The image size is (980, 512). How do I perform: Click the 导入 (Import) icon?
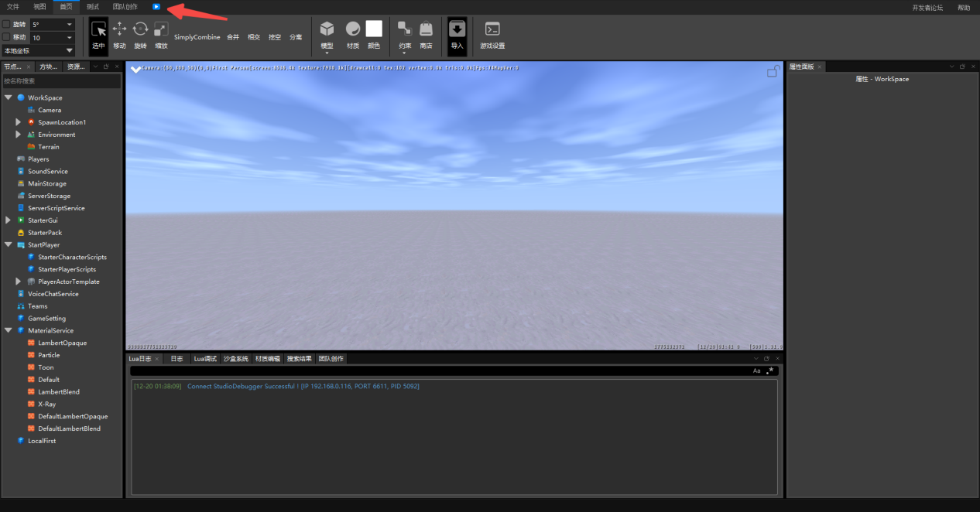point(457,29)
